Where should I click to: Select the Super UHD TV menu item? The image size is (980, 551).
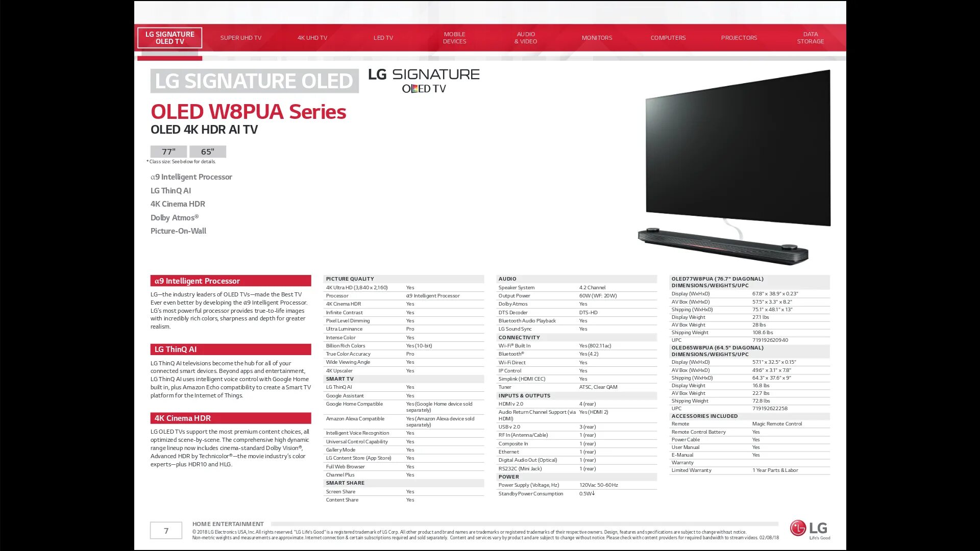point(240,37)
